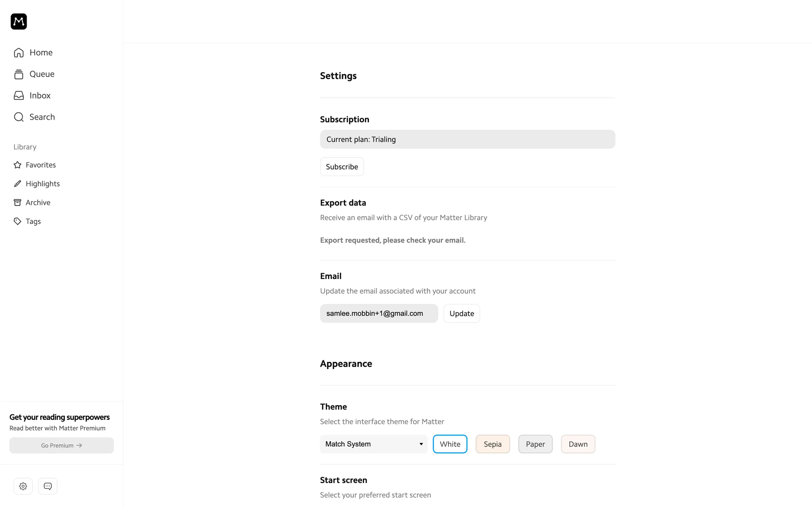Click the Subscribe button
The width and height of the screenshot is (812, 508).
pos(342,167)
